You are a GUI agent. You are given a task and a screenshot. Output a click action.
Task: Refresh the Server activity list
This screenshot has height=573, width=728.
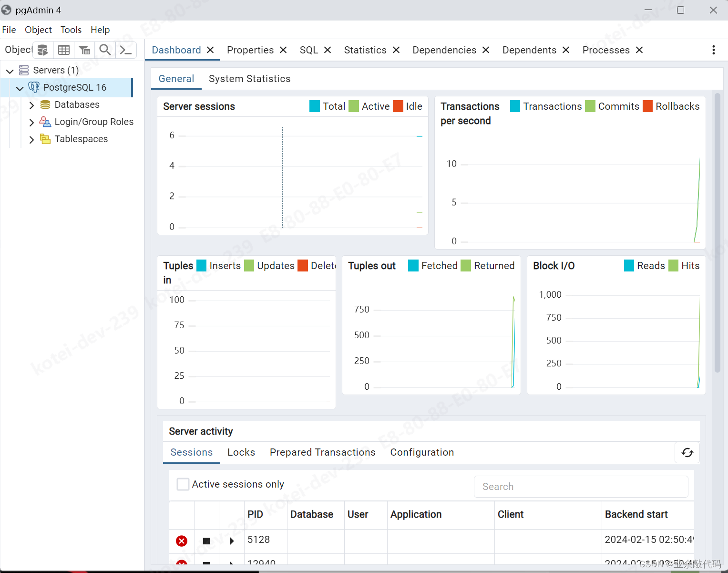pos(687,452)
